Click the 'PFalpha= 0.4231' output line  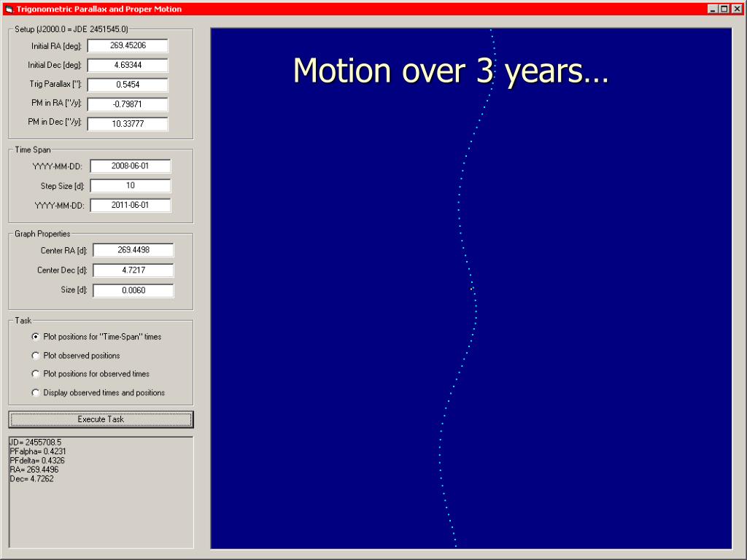coord(38,451)
